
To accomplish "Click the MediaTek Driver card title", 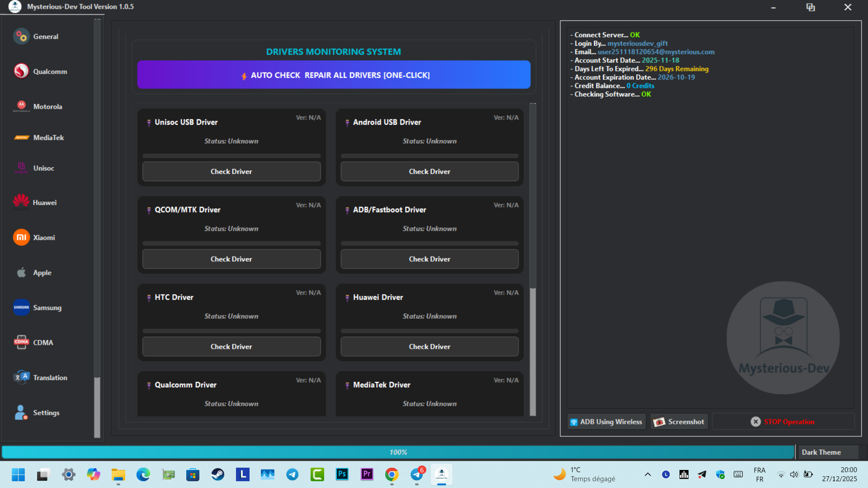I will tap(382, 385).
